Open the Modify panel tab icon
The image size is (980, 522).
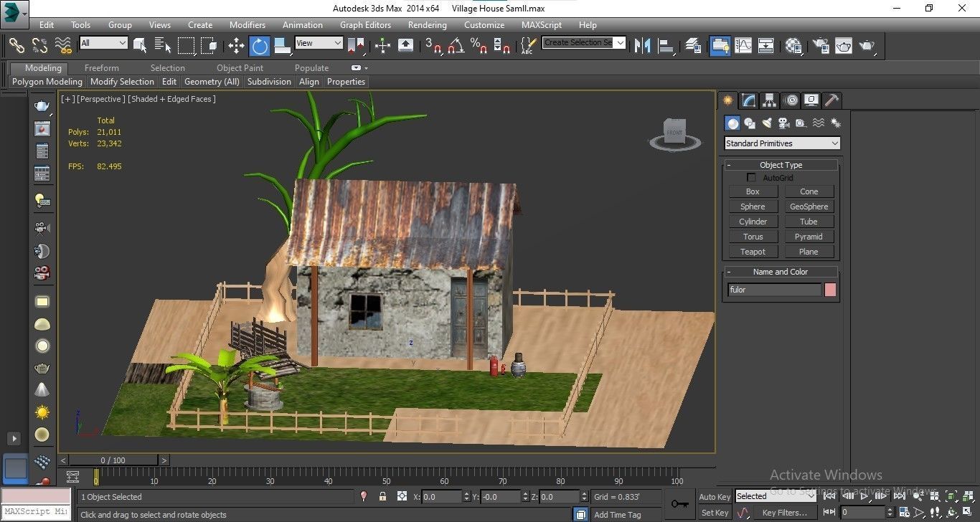coord(748,100)
